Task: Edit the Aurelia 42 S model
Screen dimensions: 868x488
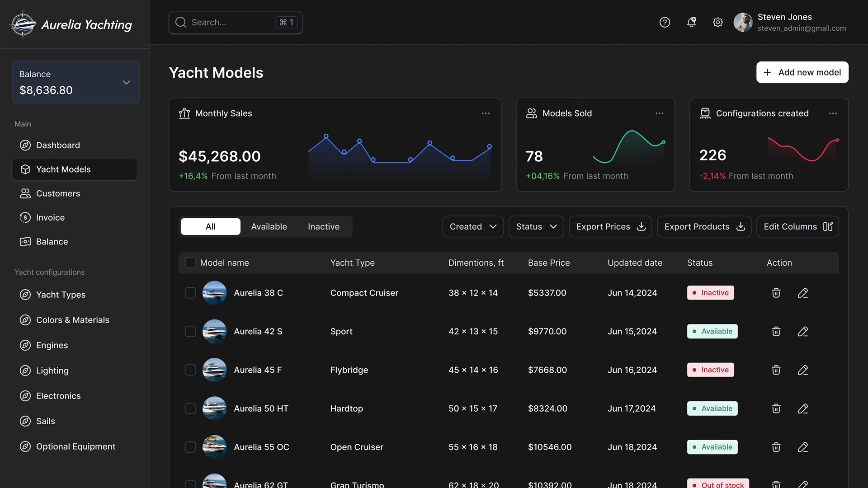Action: (803, 332)
